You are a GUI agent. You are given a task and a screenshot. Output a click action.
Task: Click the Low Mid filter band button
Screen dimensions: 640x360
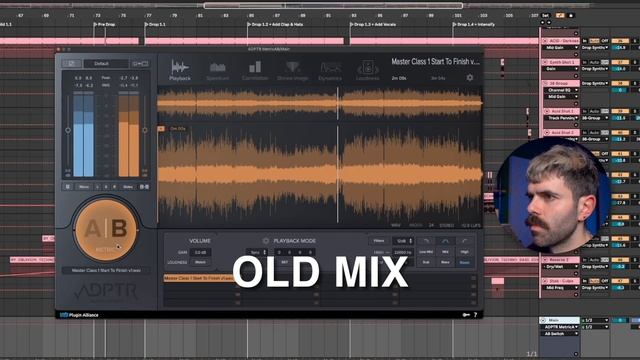tap(426, 252)
